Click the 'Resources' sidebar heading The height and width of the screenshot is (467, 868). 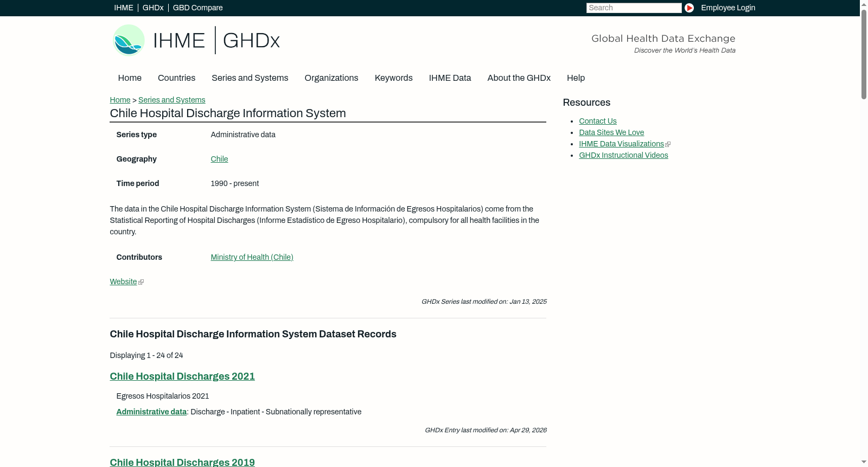pyautogui.click(x=586, y=103)
